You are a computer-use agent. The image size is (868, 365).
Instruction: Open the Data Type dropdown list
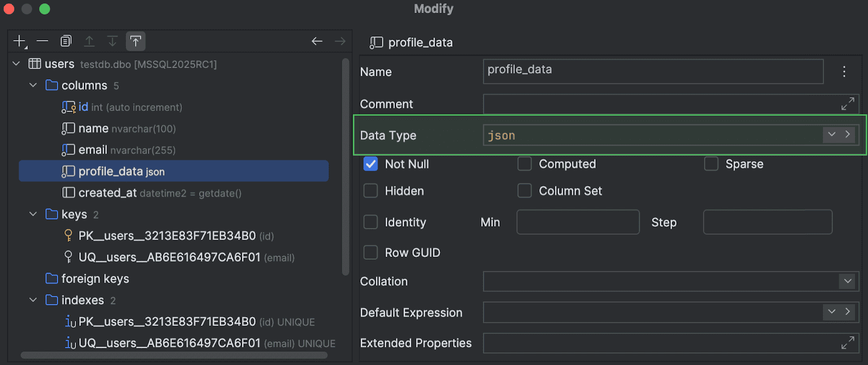coord(832,135)
